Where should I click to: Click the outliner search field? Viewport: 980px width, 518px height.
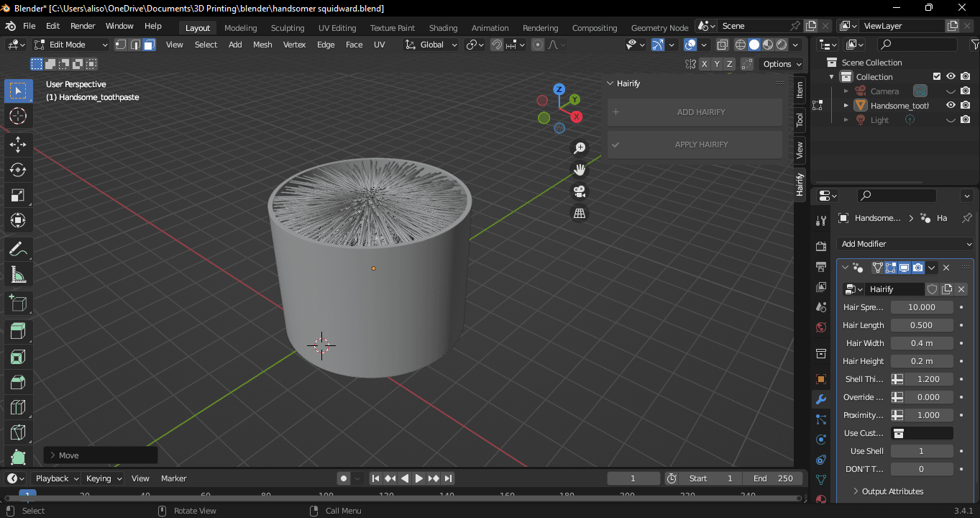918,45
